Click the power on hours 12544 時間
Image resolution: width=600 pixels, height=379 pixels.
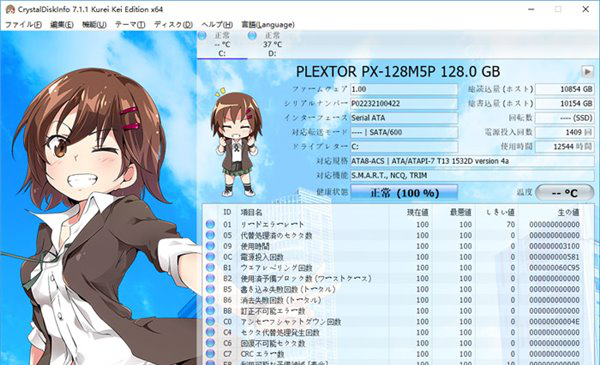click(x=564, y=147)
